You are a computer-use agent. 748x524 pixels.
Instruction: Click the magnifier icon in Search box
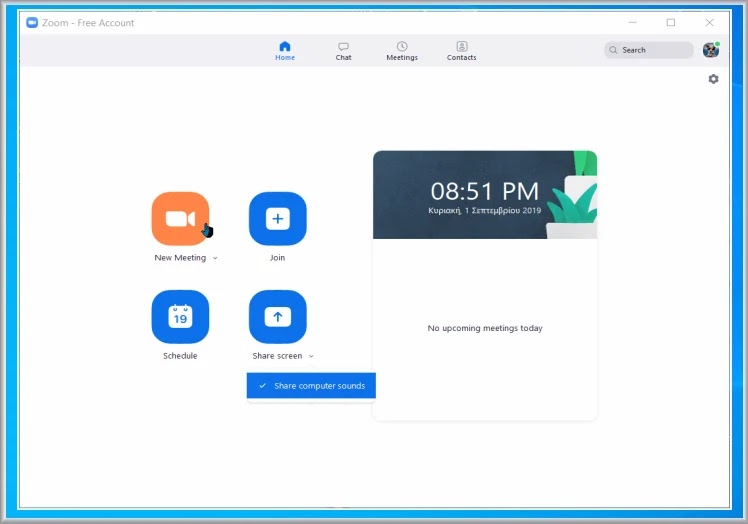(x=613, y=50)
